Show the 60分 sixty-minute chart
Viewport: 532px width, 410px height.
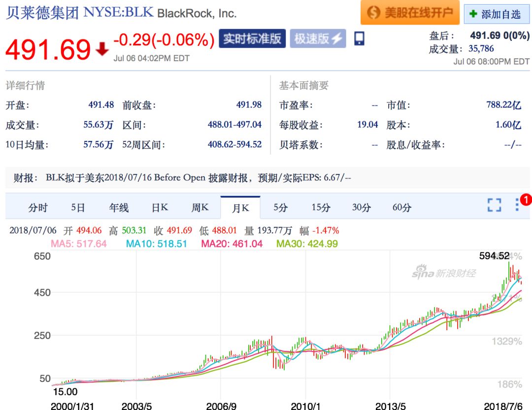point(401,207)
